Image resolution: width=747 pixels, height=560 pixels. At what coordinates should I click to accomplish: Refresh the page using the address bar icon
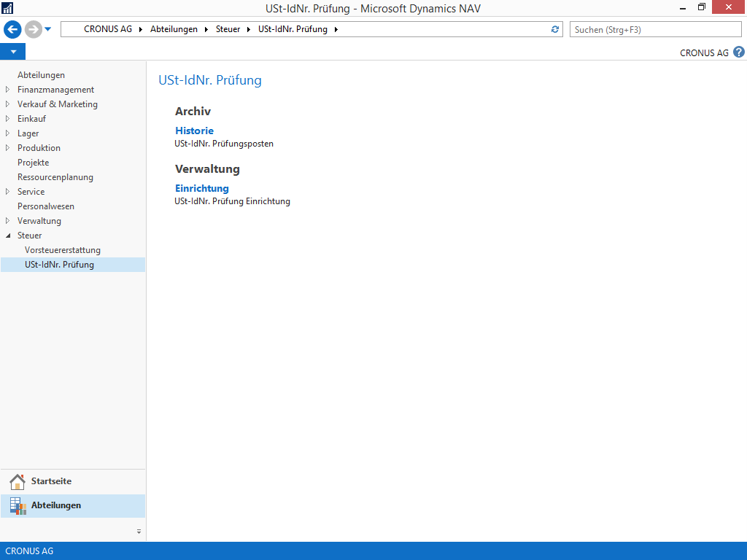[x=555, y=29]
